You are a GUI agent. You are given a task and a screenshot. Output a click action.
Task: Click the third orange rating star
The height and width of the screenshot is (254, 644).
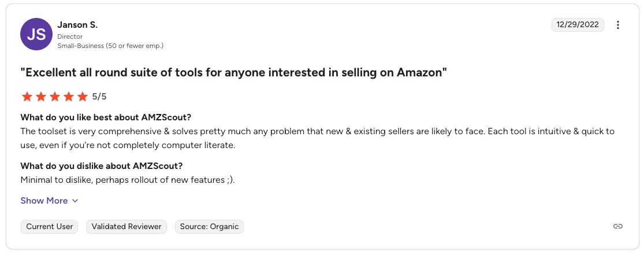point(55,97)
